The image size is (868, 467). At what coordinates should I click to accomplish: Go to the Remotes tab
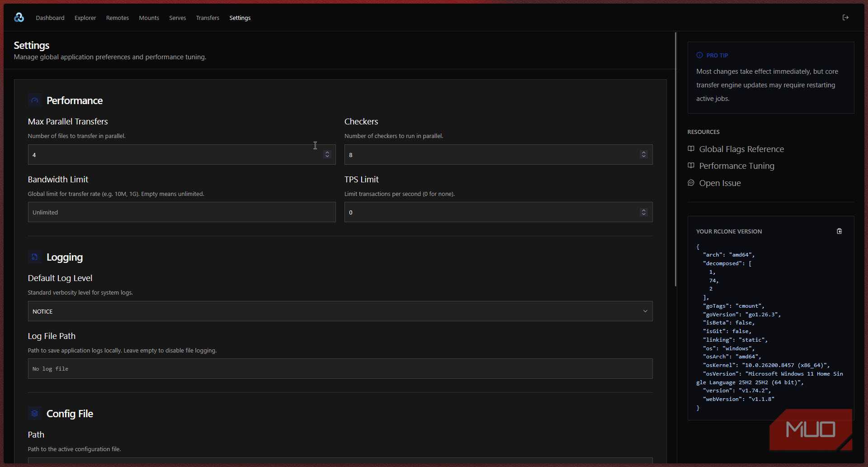click(x=118, y=18)
